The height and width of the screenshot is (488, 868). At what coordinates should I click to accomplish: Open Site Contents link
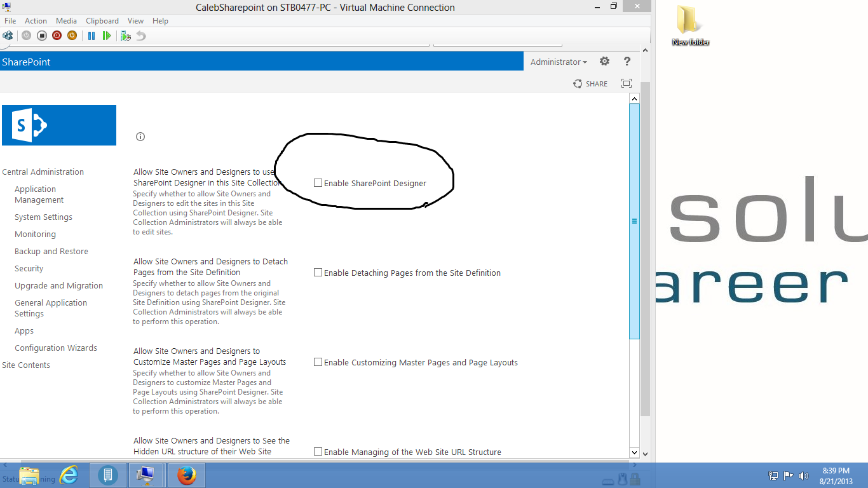(x=26, y=365)
